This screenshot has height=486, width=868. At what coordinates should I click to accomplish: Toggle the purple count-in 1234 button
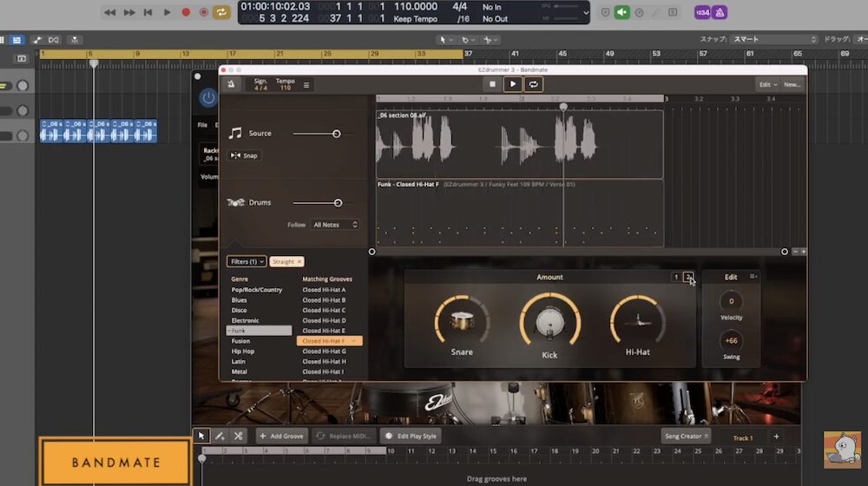[x=702, y=12]
